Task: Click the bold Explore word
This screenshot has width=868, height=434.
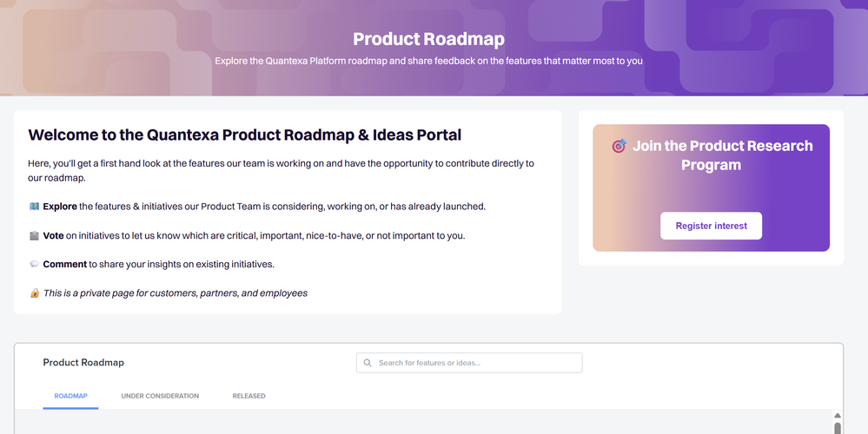Action: pos(60,207)
